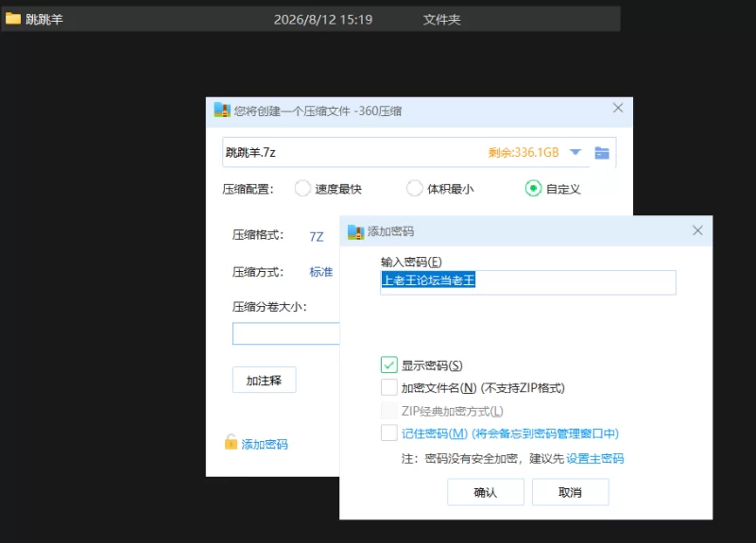Open the folder browse icon beside archive name

602,153
